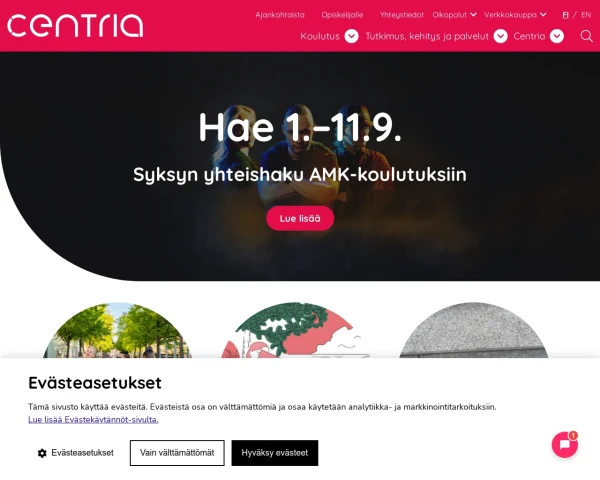Click the gear icon for Evästeasetukset
Image resolution: width=600 pixels, height=480 pixels.
click(42, 453)
